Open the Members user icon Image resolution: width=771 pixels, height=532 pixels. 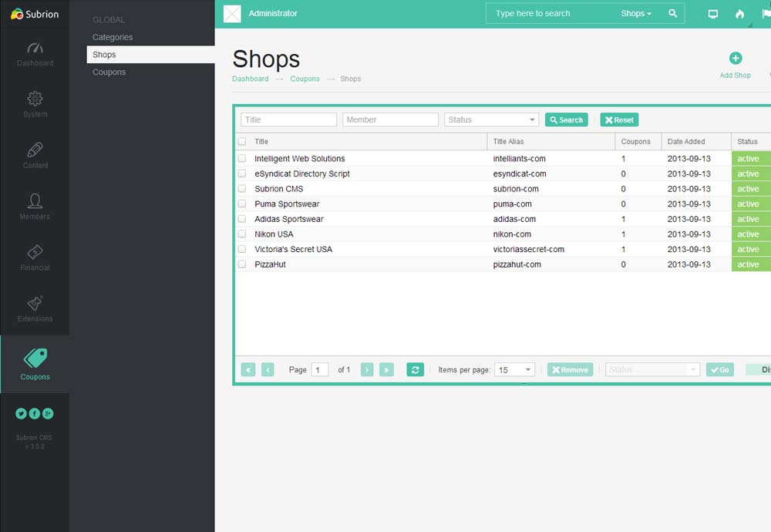coord(35,200)
